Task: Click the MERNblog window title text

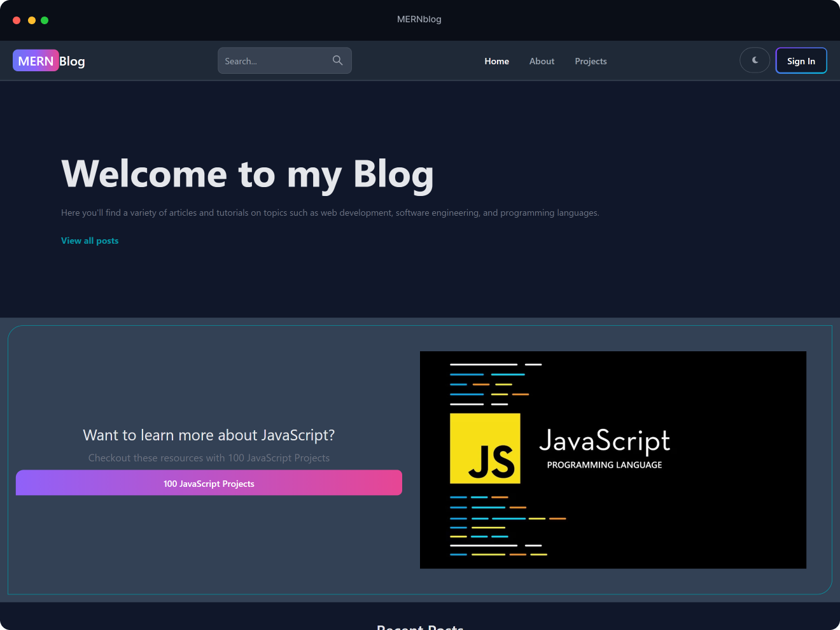Action: click(x=419, y=19)
